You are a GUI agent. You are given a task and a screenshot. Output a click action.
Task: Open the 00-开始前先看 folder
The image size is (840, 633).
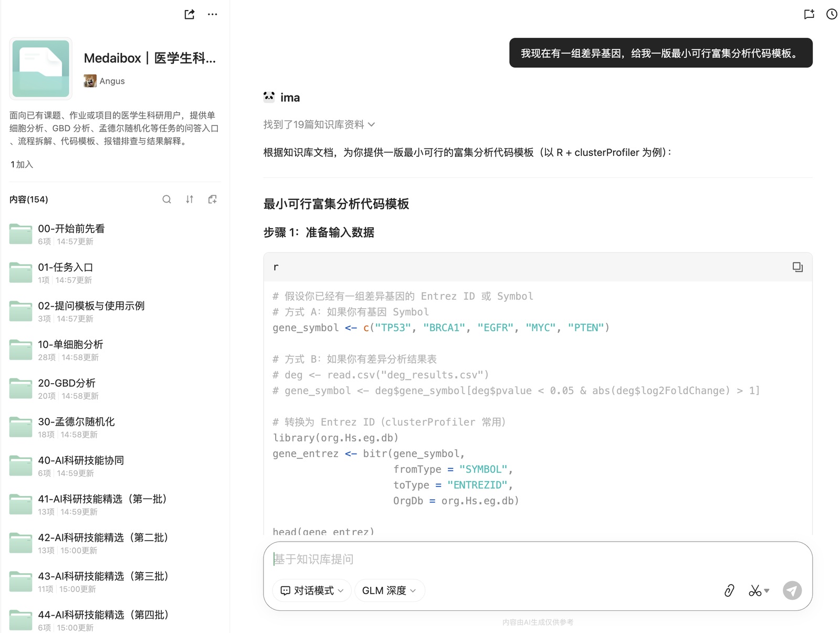pyautogui.click(x=114, y=234)
